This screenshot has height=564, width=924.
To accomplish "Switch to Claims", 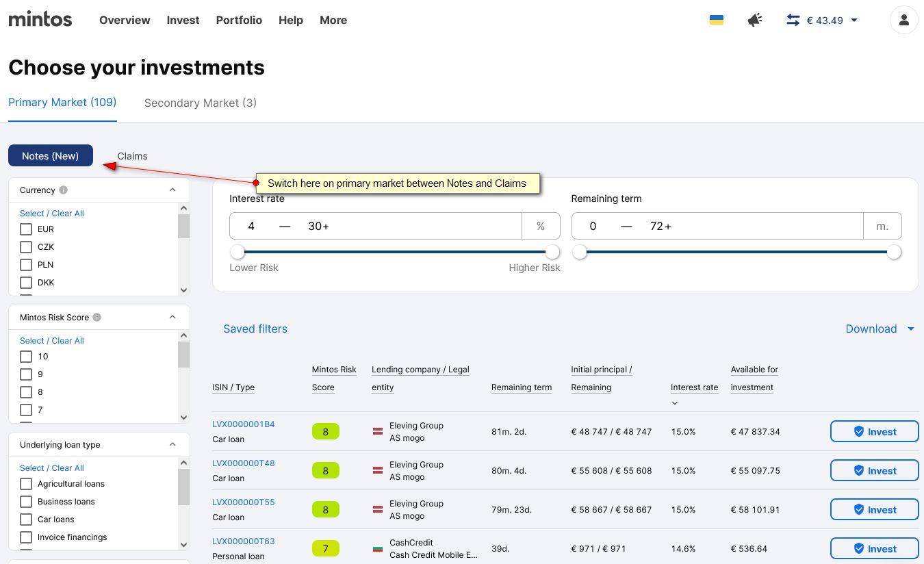I will (x=132, y=156).
